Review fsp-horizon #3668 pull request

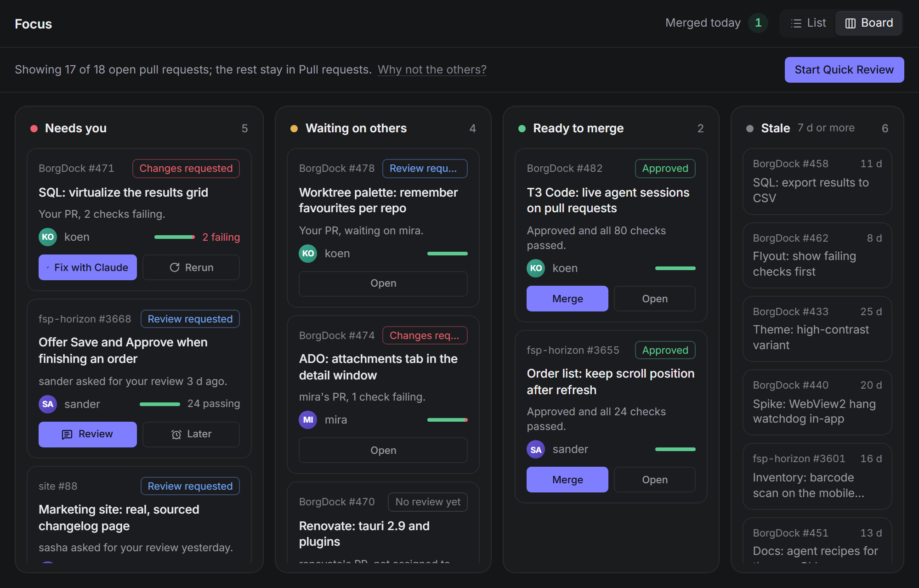coord(88,434)
